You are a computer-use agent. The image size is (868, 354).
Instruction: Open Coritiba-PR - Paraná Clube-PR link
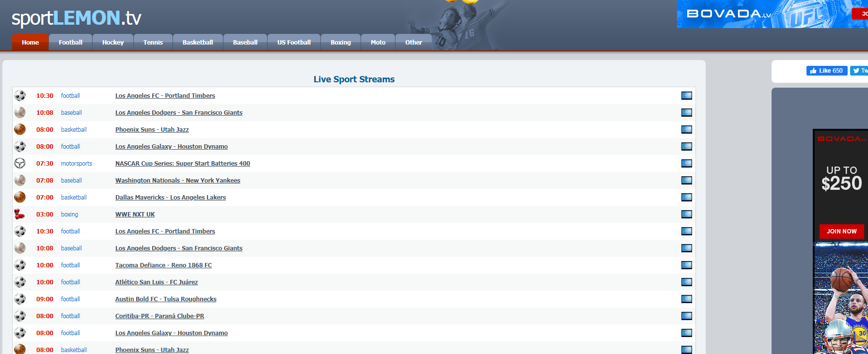click(x=159, y=316)
